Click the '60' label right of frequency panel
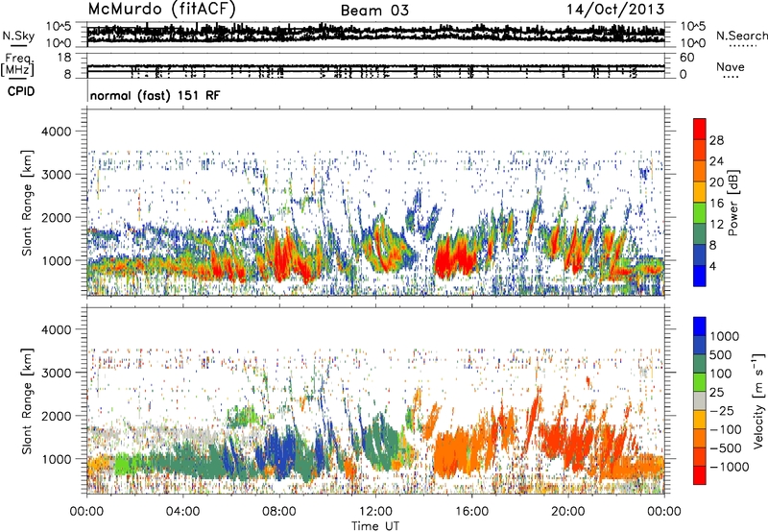The image size is (768, 532). (x=686, y=58)
